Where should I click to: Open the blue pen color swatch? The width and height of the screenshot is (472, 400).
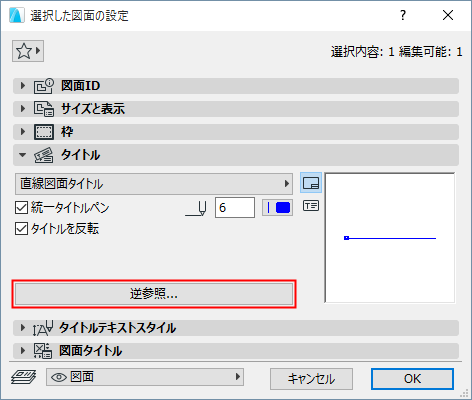point(277,208)
